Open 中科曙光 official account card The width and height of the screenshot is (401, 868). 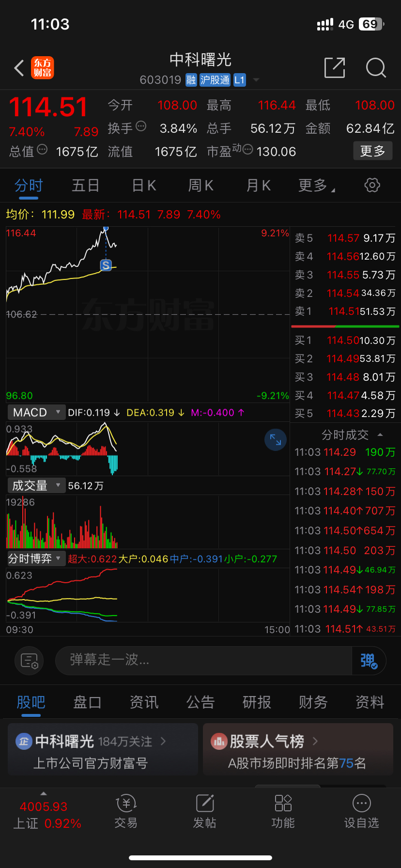(103, 750)
